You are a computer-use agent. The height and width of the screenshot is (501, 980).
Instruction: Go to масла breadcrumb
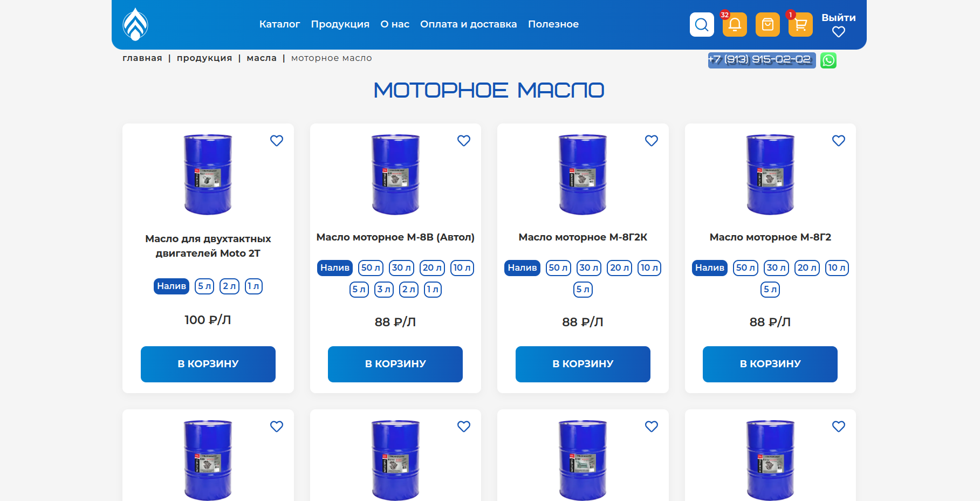[262, 58]
